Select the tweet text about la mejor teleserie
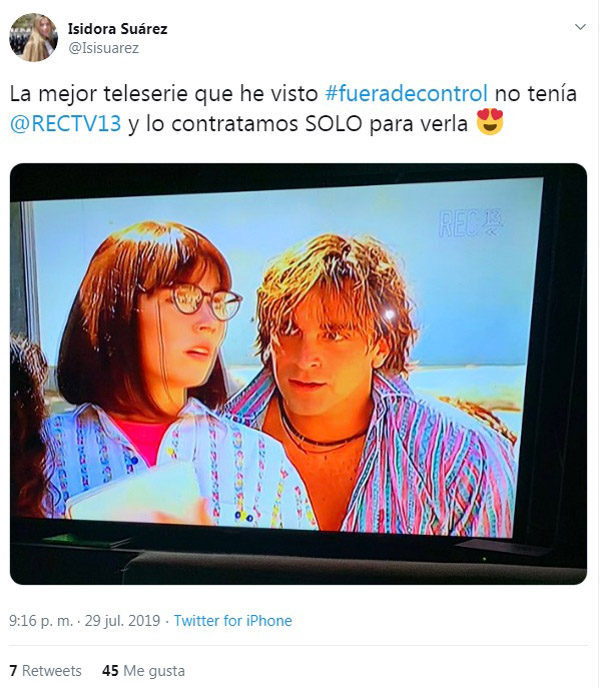Image resolution: width=600 pixels, height=688 pixels. coord(293,108)
